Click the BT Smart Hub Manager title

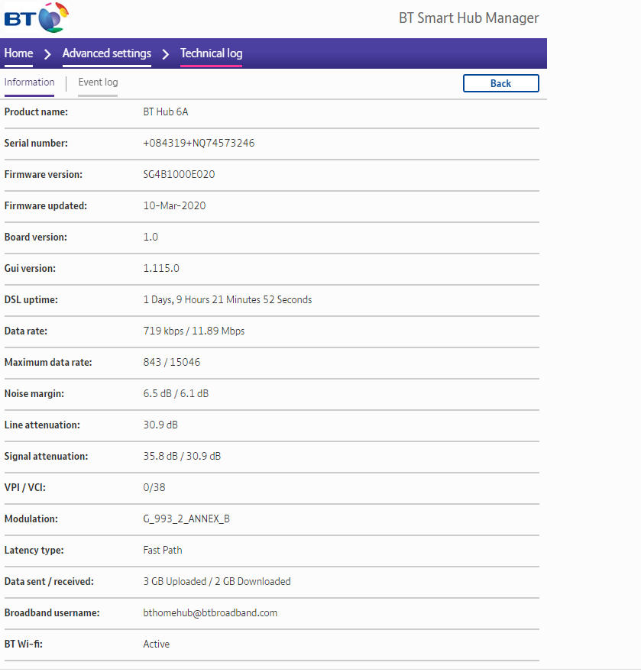(x=468, y=18)
